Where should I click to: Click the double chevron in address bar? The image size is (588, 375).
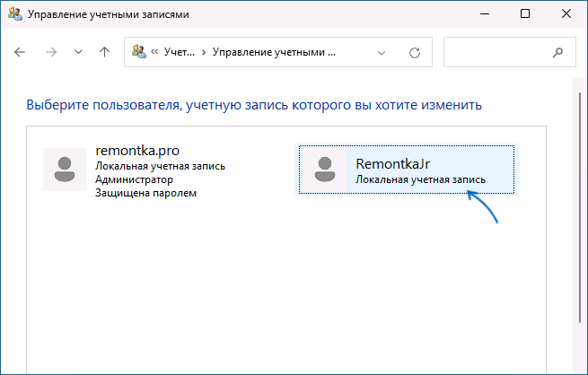coord(154,52)
